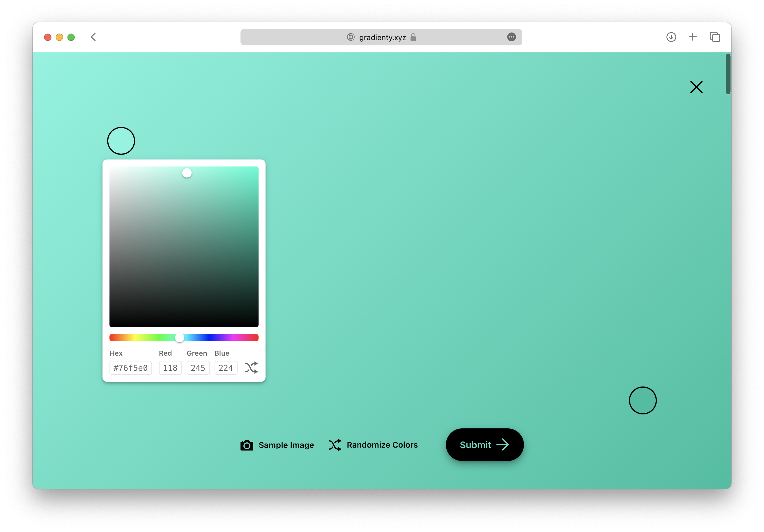Go back with the browser back arrow
The height and width of the screenshot is (532, 764).
click(x=93, y=37)
